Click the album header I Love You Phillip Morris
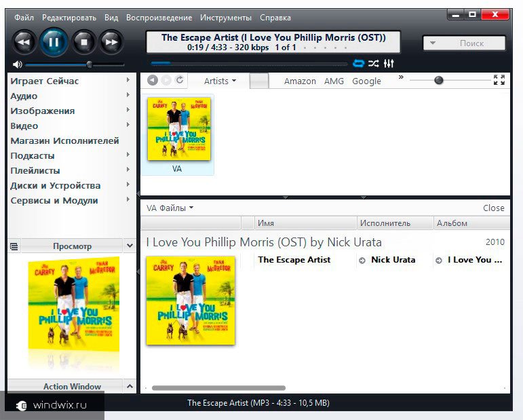This screenshot has width=523, height=420. coord(264,242)
